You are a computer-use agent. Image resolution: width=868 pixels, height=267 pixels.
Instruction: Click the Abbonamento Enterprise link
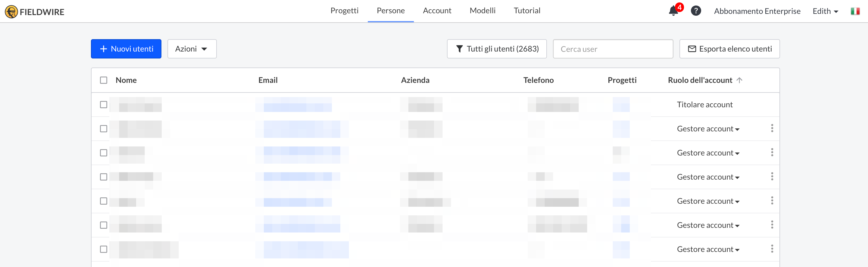tap(757, 11)
